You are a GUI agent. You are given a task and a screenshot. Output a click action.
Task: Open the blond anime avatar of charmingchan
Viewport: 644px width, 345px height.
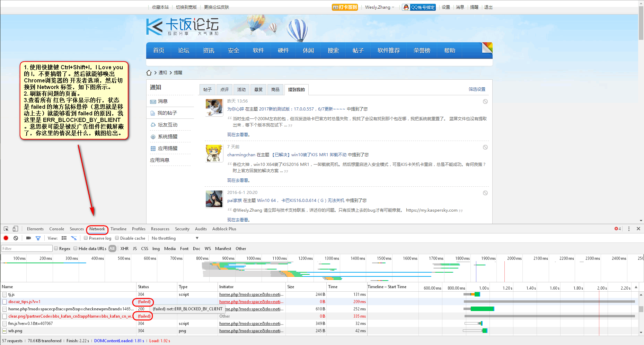(214, 153)
